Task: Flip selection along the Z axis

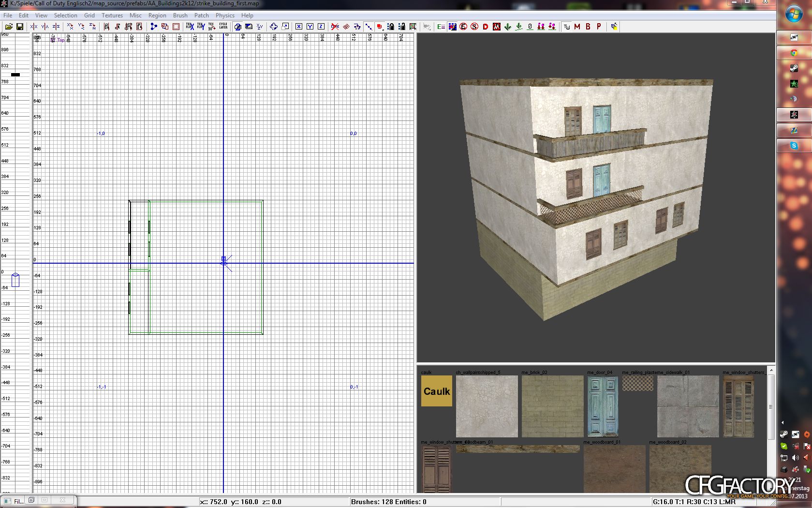Action: click(x=56, y=27)
